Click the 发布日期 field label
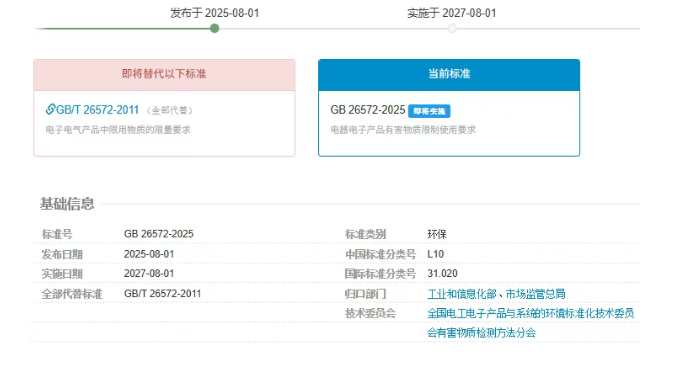 [x=62, y=254]
